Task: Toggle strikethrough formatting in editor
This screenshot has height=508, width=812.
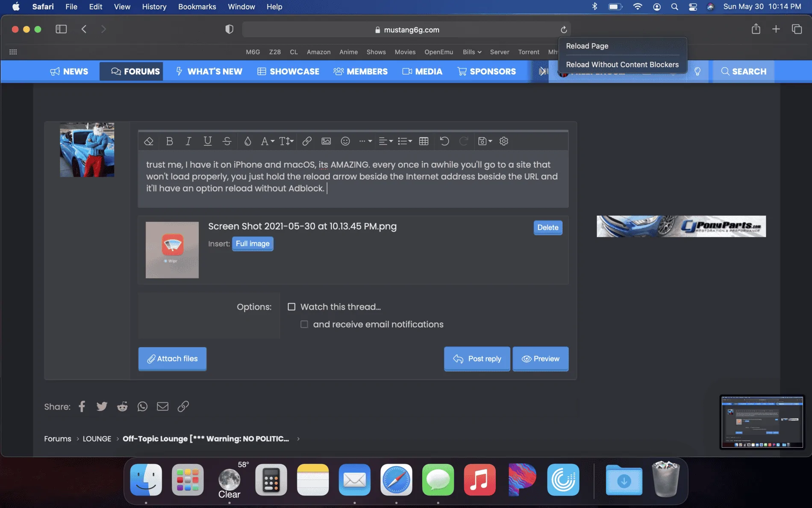Action: click(227, 141)
